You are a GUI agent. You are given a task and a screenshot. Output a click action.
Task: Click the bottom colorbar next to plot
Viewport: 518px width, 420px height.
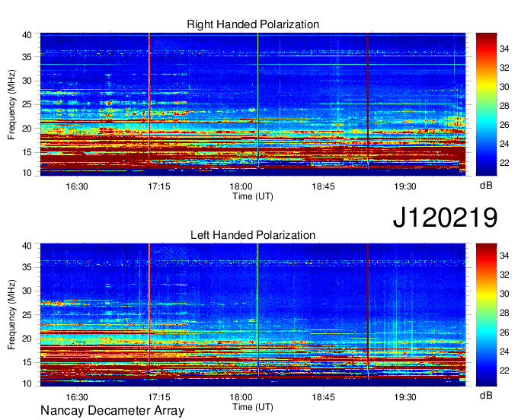coord(486,315)
